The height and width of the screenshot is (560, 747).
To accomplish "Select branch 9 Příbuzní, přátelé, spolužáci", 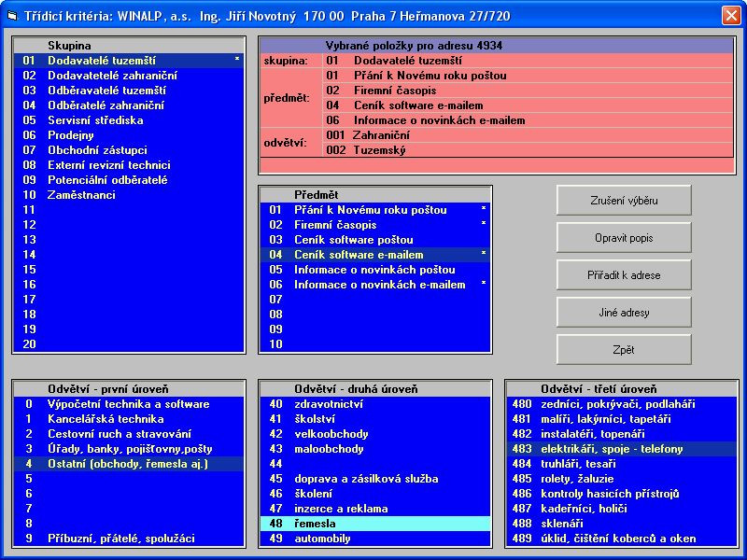I will pyautogui.click(x=129, y=539).
